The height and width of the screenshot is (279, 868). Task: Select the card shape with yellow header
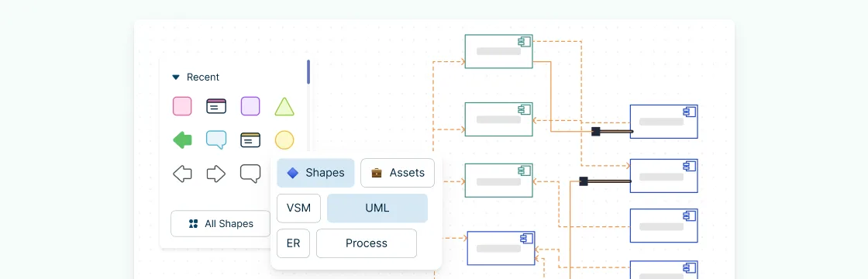(250, 140)
